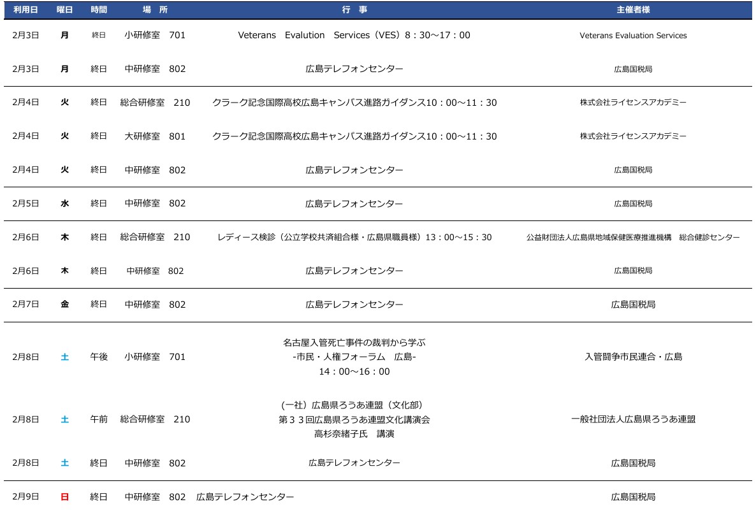
Task: Click the 14:00～16:00 time line
Action: 354,371
